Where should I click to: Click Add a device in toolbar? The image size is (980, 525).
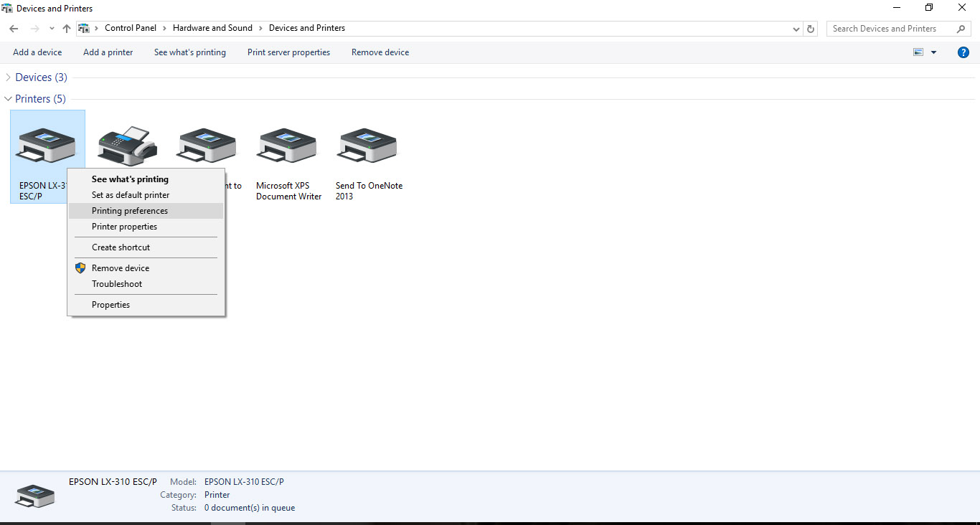[37, 52]
